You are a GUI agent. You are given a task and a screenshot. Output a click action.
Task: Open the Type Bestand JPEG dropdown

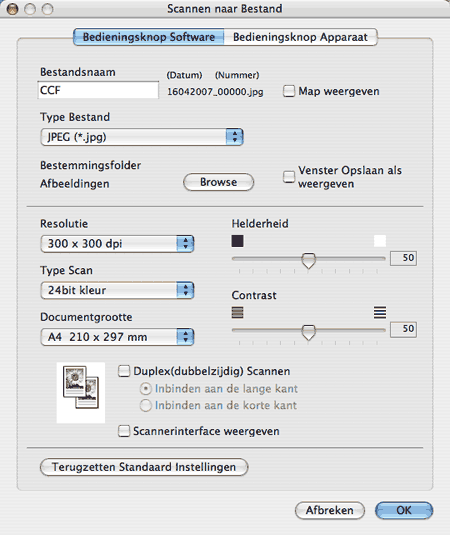point(142,137)
